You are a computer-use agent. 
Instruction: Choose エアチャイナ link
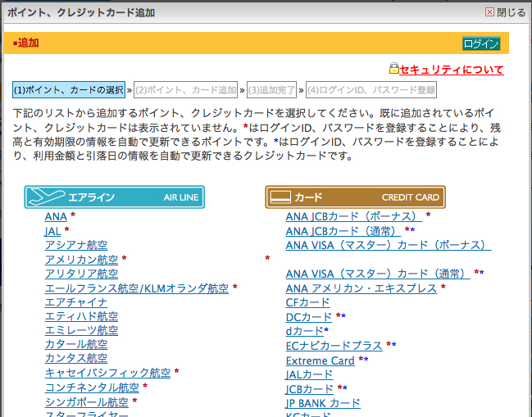click(76, 302)
